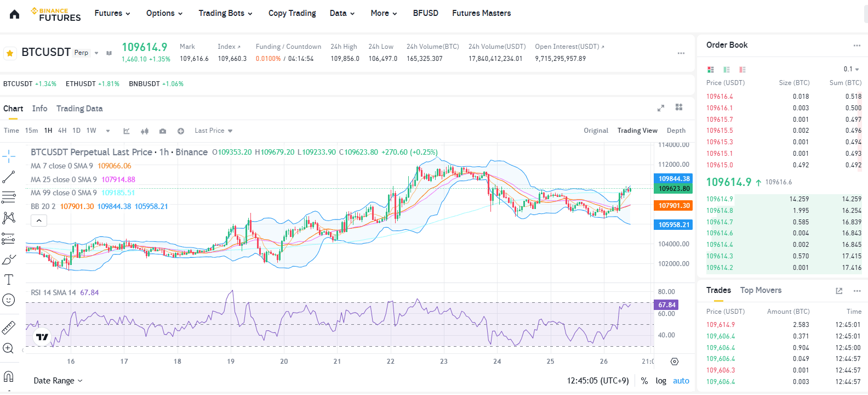Click the TradingView logo on chart

pos(42,337)
